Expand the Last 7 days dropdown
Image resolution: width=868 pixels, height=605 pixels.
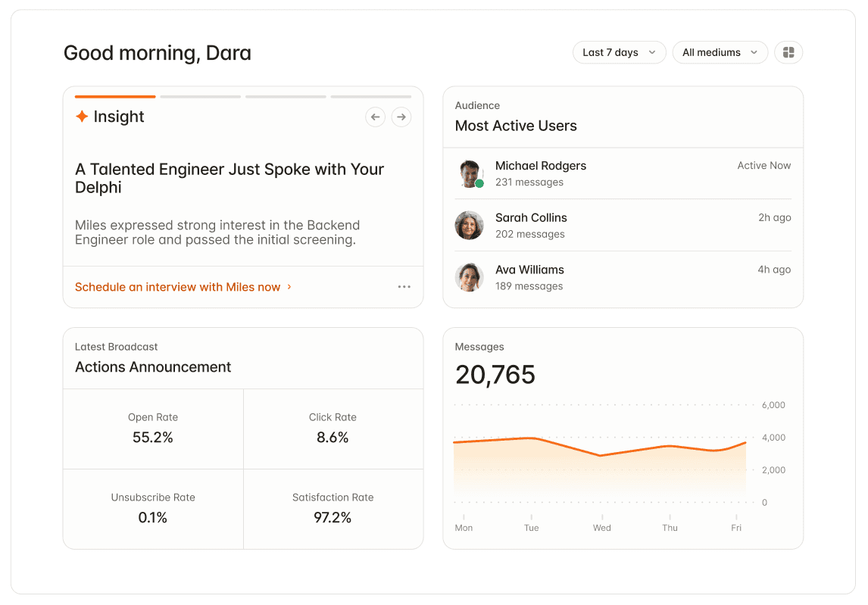coord(619,52)
